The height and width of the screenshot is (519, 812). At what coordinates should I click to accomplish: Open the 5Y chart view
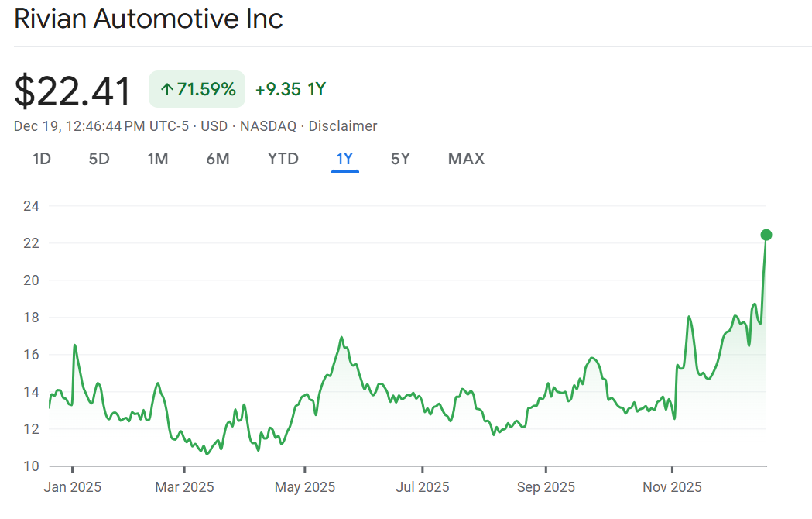(x=400, y=159)
